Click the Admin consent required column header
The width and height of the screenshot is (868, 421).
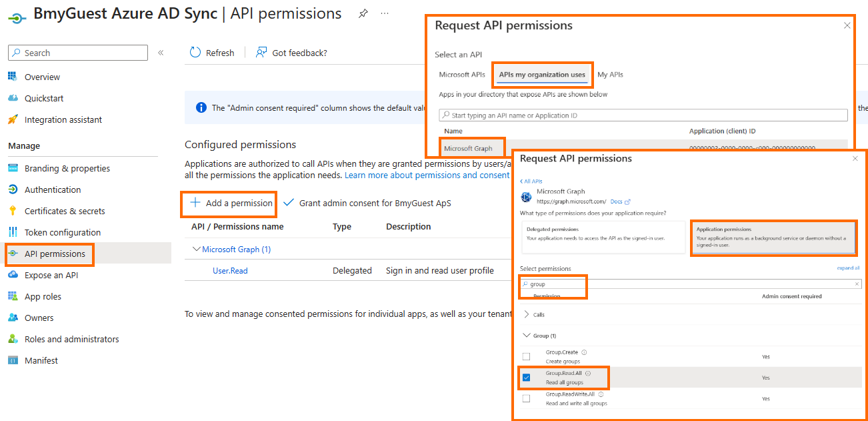click(791, 296)
